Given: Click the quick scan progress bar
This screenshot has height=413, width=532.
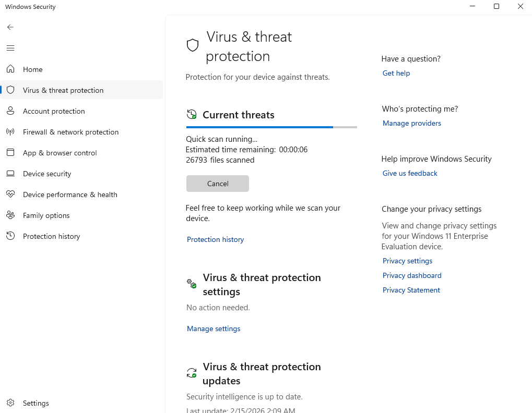Looking at the screenshot, I should (271, 127).
